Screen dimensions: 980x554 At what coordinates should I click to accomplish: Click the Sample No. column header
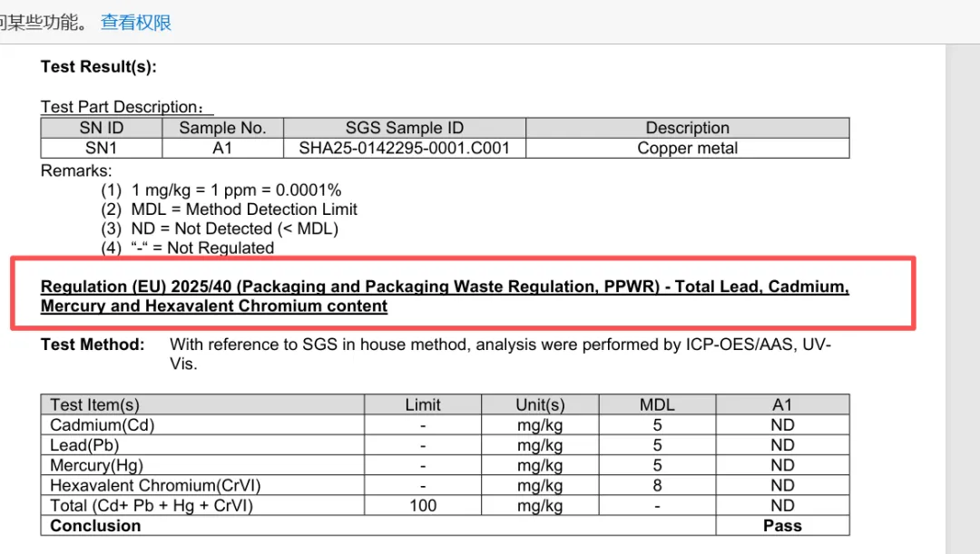[222, 128]
